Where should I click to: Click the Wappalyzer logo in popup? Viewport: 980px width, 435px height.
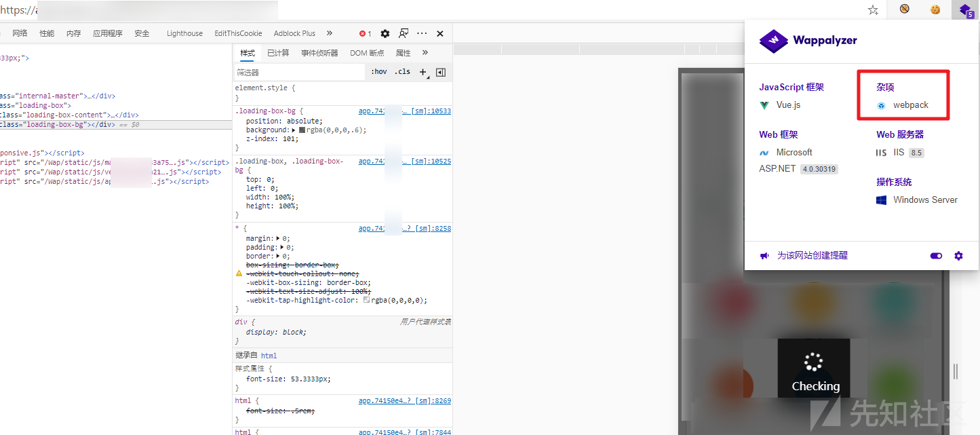point(808,41)
